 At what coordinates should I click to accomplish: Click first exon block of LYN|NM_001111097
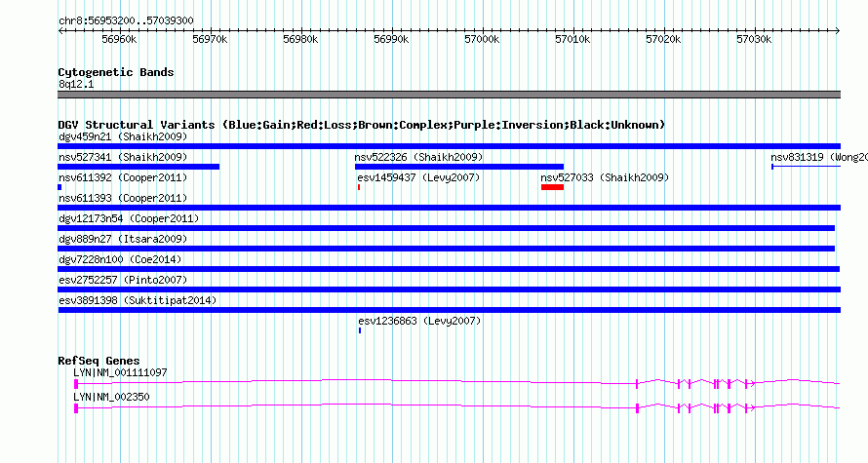pyautogui.click(x=76, y=384)
